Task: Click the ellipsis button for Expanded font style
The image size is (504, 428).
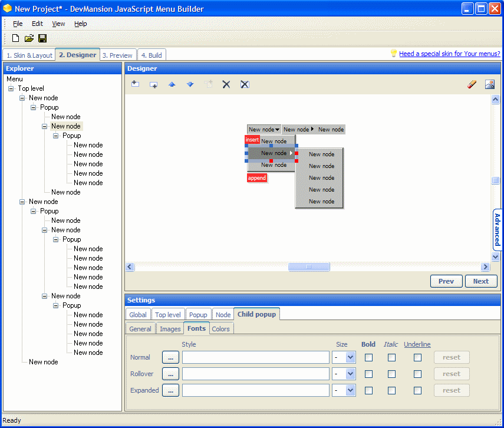Action: pos(170,390)
